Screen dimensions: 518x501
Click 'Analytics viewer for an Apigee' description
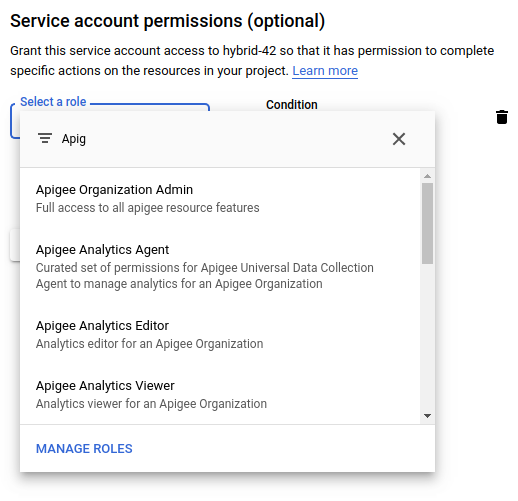(151, 404)
